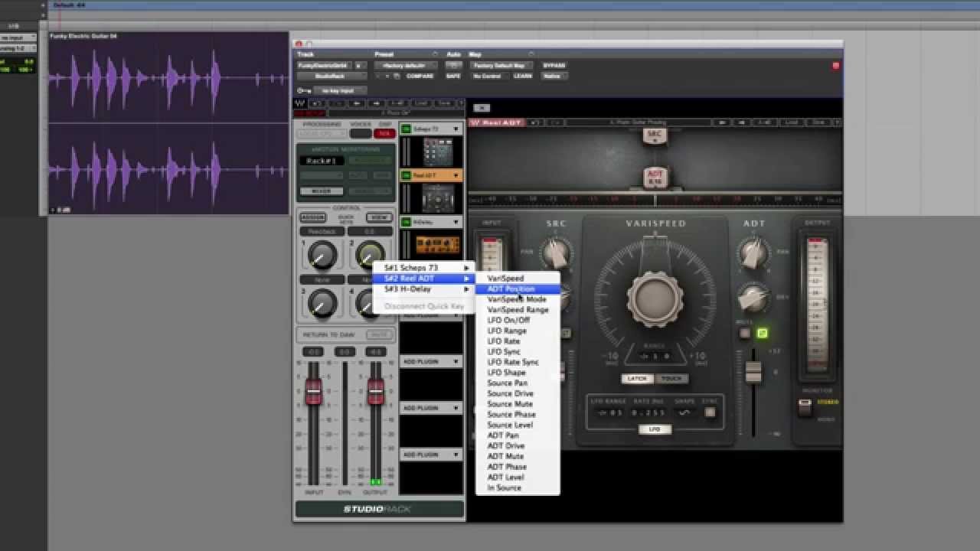Adjust the StudioRack INPUT fader
Image resolution: width=980 pixels, height=551 pixels.
313,391
